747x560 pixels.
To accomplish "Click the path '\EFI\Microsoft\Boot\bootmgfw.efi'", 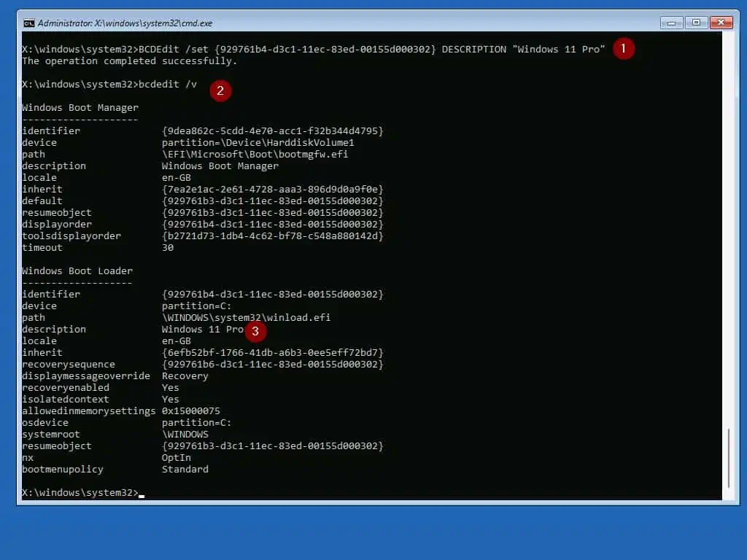I will click(255, 155).
